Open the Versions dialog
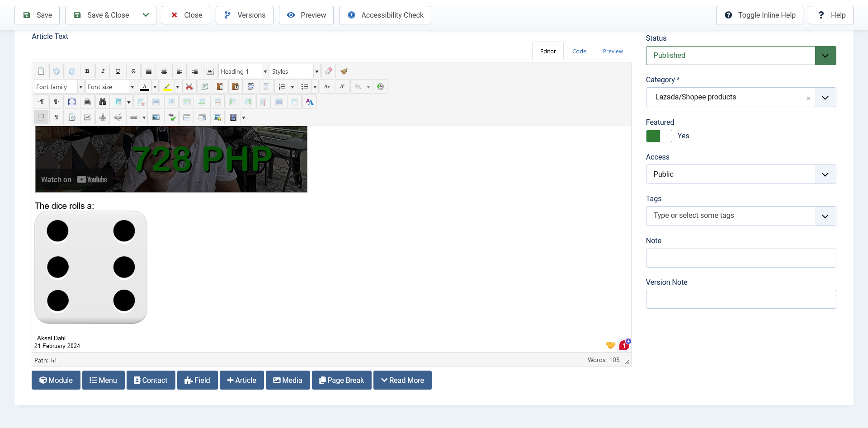This screenshot has height=428, width=868. coord(245,15)
